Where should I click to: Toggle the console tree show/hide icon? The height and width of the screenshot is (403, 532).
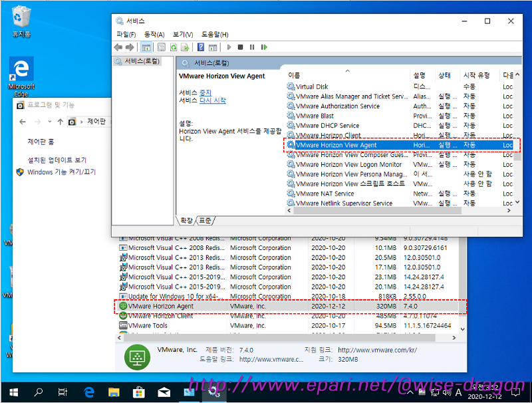[x=146, y=47]
